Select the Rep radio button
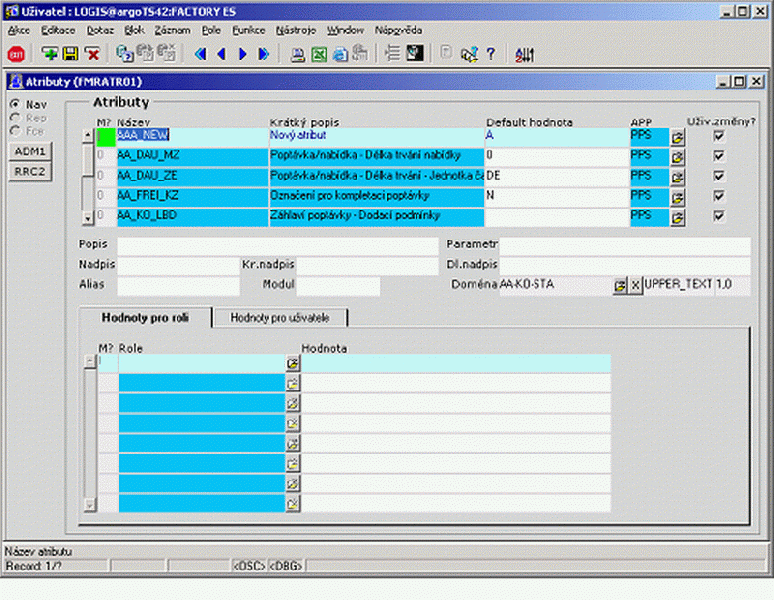The image size is (774, 600). [x=15, y=117]
